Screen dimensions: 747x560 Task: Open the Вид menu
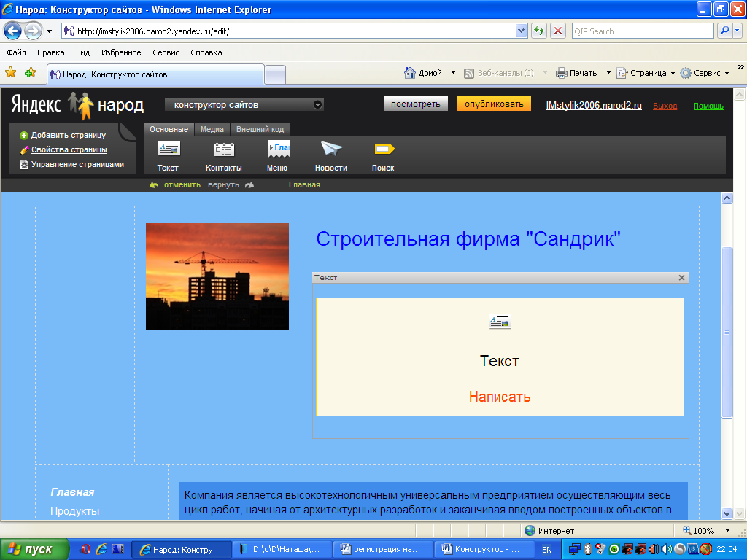click(x=83, y=52)
